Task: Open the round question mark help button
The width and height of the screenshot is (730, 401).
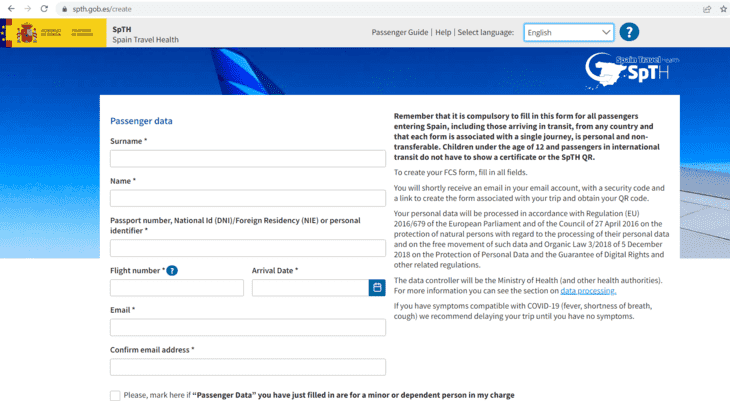Action: [629, 32]
